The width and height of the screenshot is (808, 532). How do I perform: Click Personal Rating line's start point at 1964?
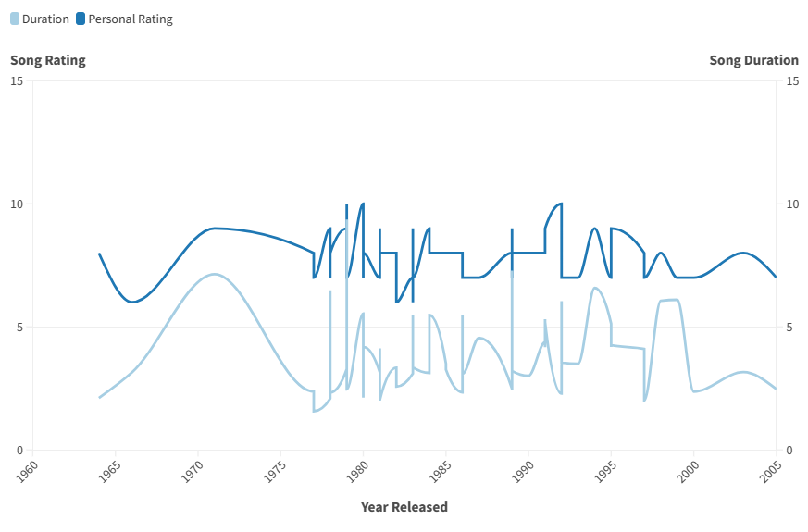pyautogui.click(x=99, y=254)
